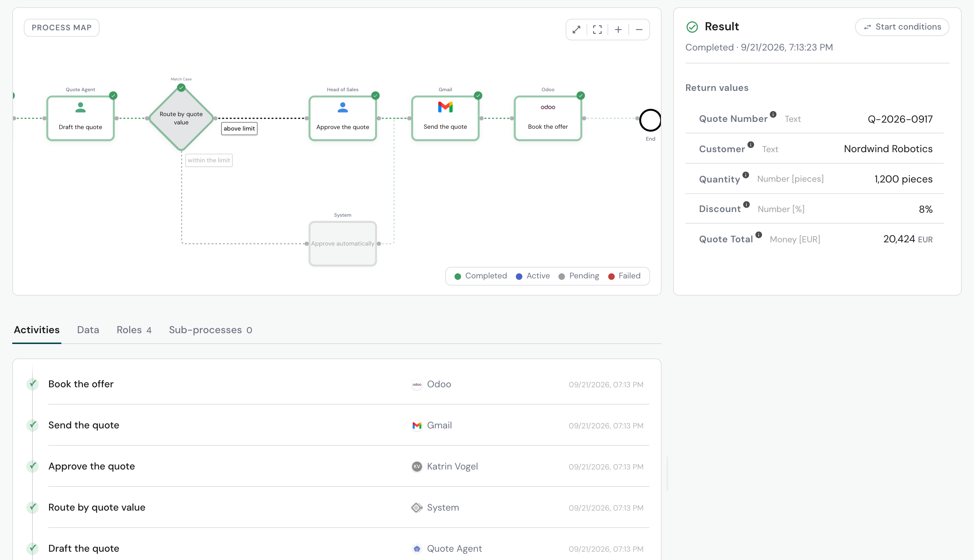Click the within the limit branch label
974x560 pixels.
pos(209,160)
